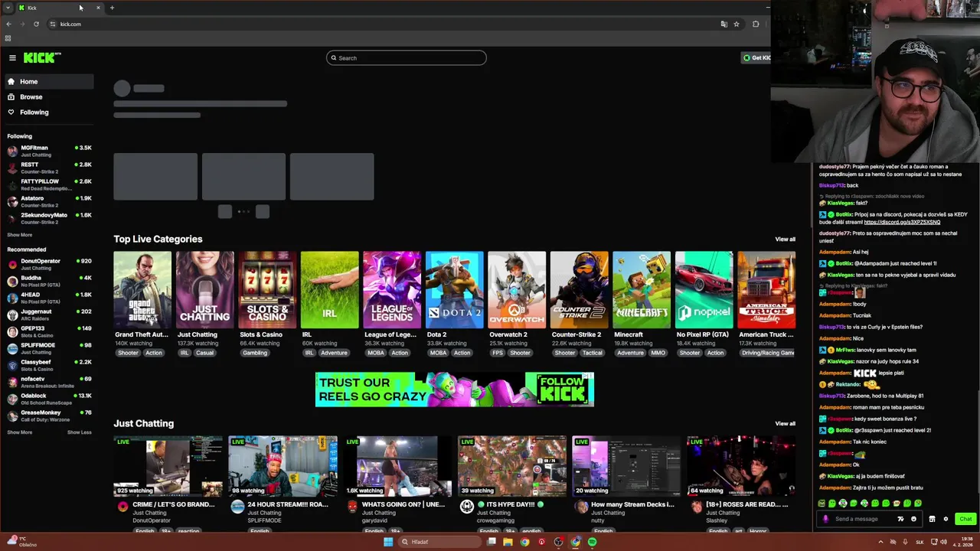Click carousel next slide button
Viewport: 980px width, 551px height.
coord(263,212)
